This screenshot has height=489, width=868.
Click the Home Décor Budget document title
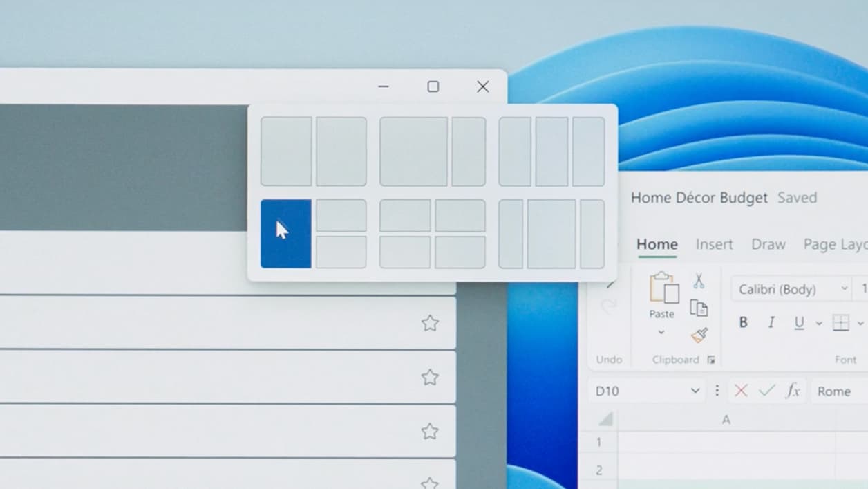click(x=699, y=198)
